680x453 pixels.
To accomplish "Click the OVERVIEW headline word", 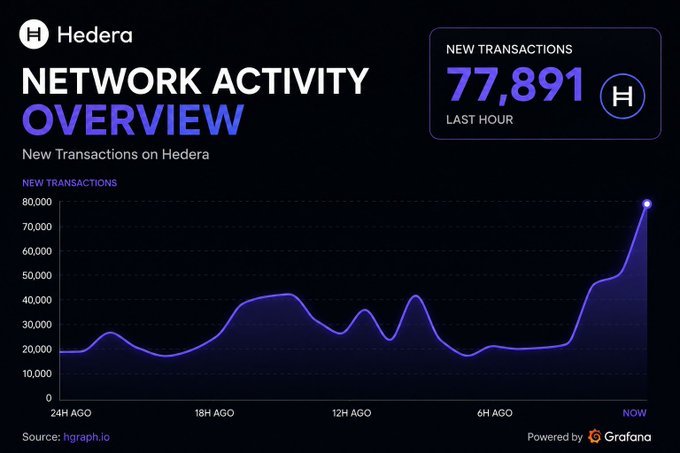I will pyautogui.click(x=133, y=120).
